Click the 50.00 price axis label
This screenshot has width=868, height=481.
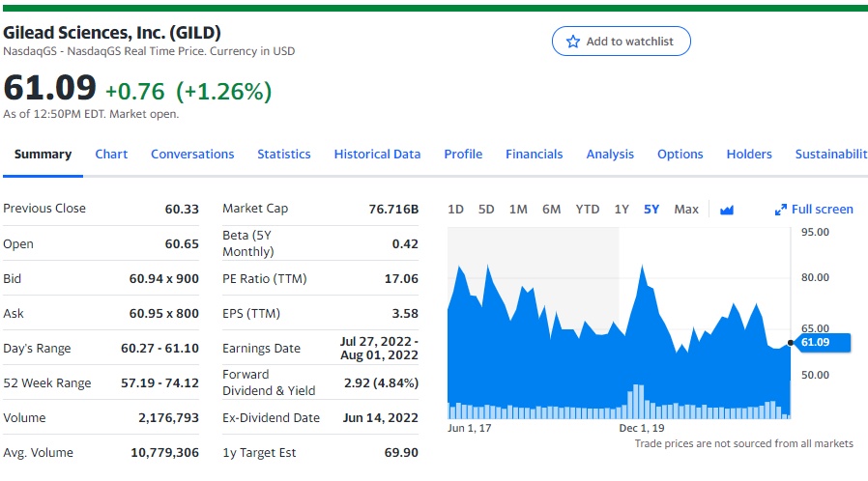tap(816, 375)
